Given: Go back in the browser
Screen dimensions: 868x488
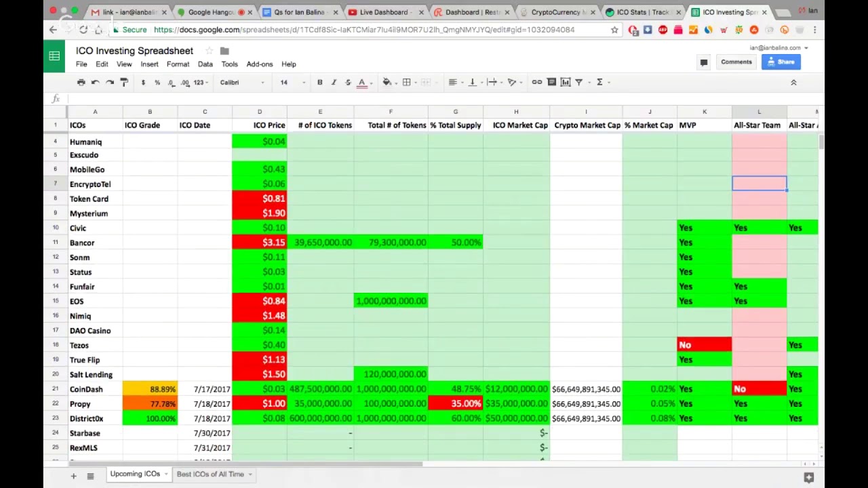Looking at the screenshot, I should tap(53, 29).
